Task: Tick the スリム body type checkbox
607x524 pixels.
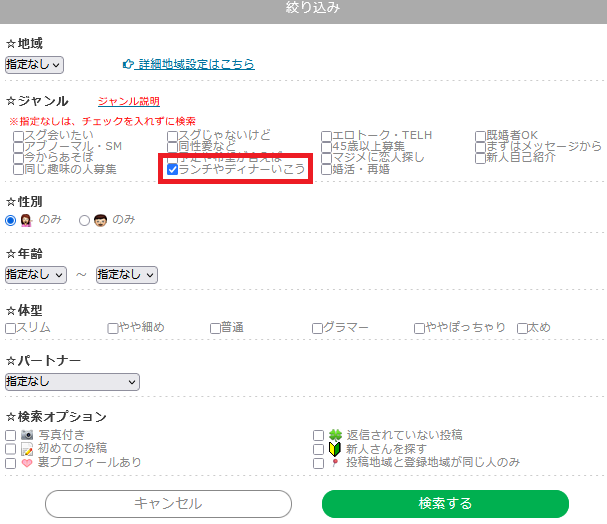Action: pos(10,327)
